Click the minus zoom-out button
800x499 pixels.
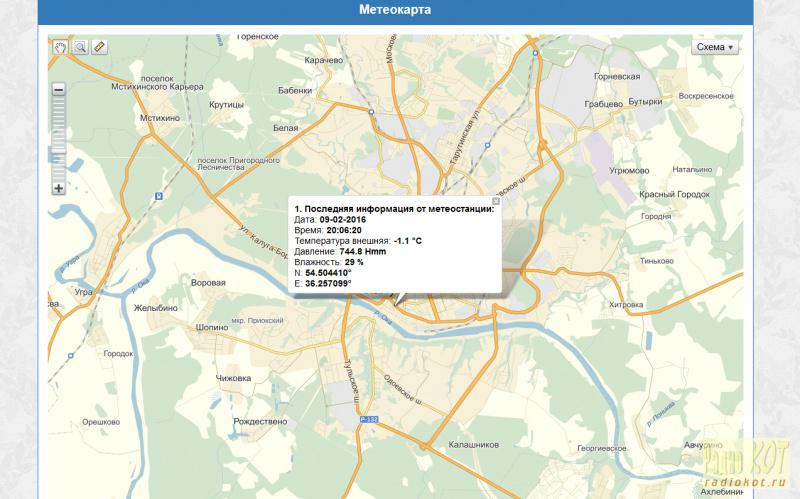[59, 90]
